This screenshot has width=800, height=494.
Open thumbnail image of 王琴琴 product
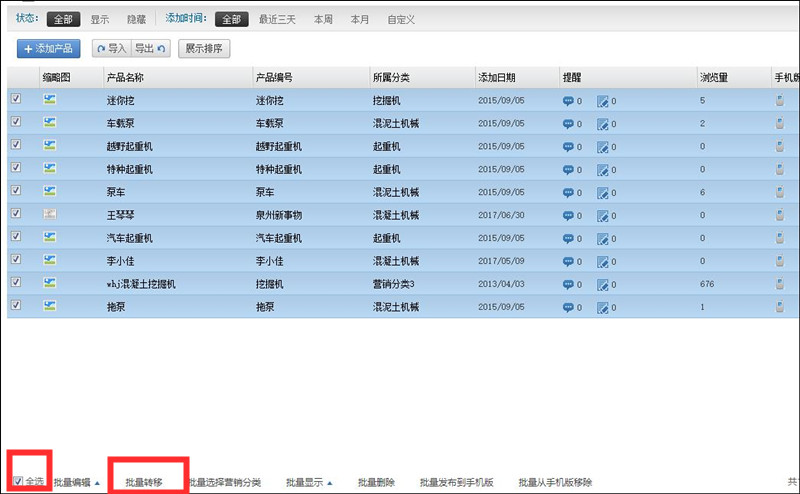click(50, 215)
